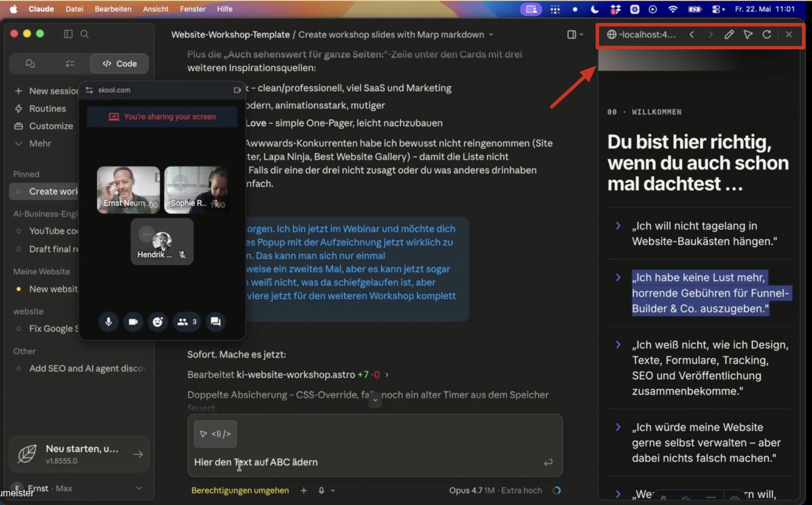Open the Hilfe menu

pyautogui.click(x=224, y=9)
